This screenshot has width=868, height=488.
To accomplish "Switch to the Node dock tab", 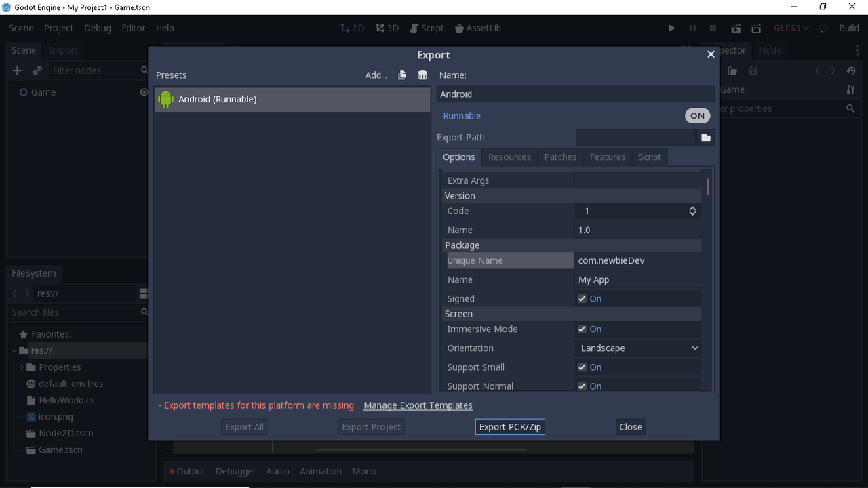I will (770, 50).
